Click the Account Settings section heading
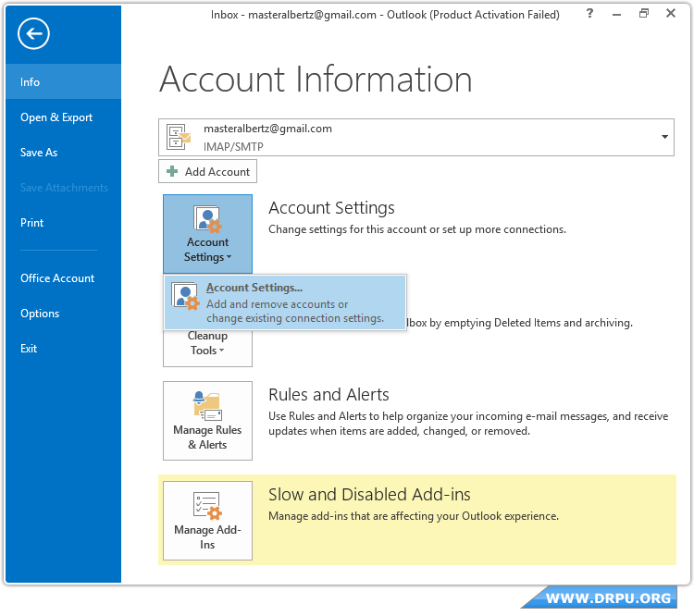Viewport: 694px width, 616px height. pyautogui.click(x=331, y=208)
